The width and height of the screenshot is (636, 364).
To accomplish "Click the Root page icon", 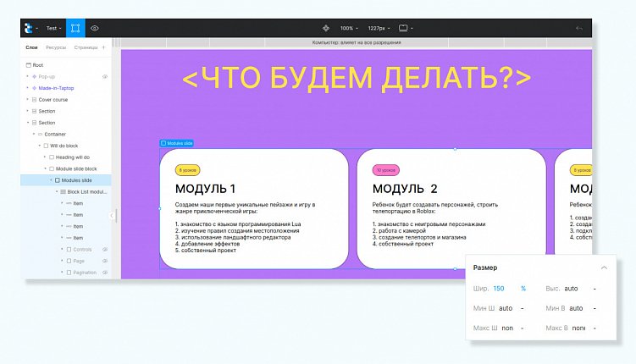I will click(29, 65).
